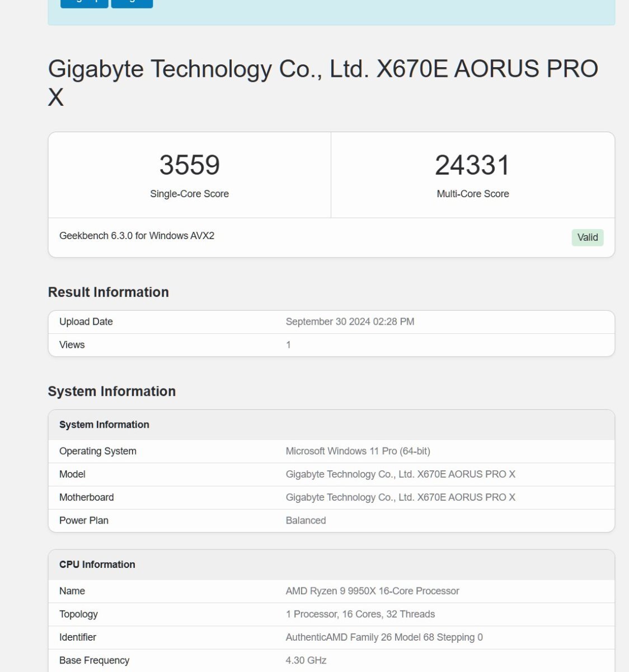Click Geekbench 6.3.0 for Windows AVX2 text
Viewport: 629px width, 672px height.
pyautogui.click(x=137, y=236)
